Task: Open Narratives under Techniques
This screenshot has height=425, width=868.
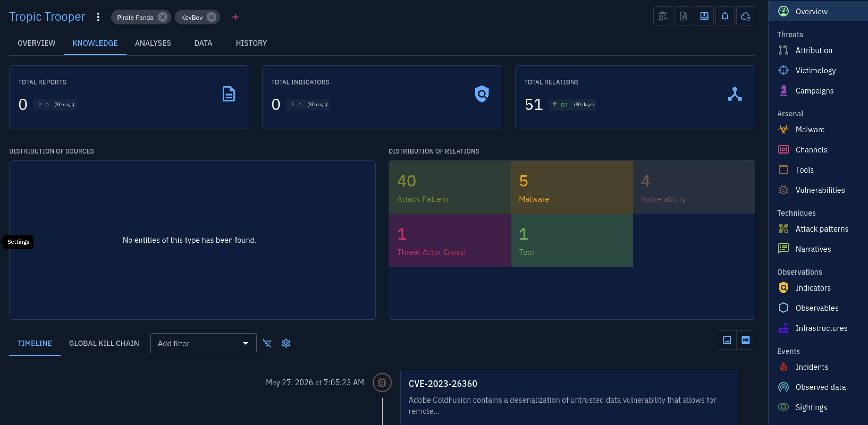Action: 818,249
